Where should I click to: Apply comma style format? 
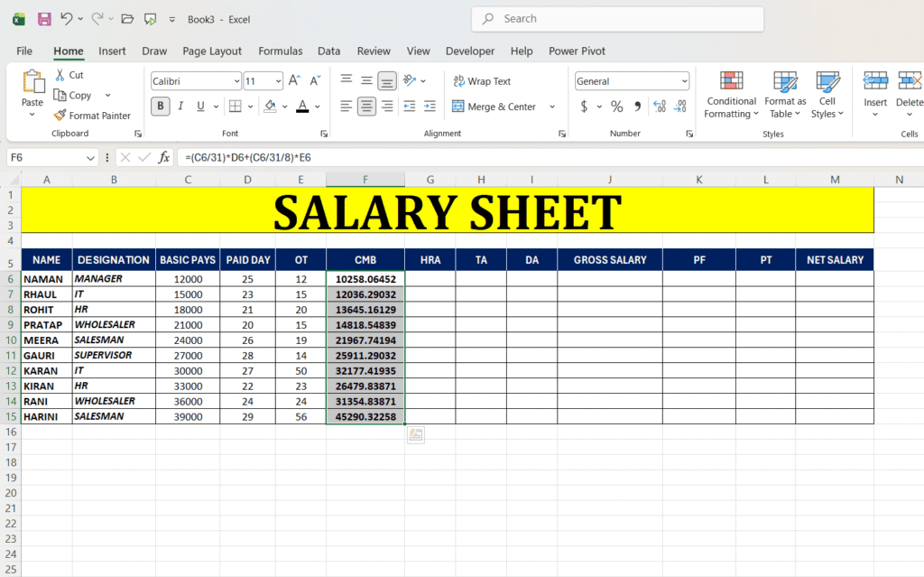tap(638, 107)
